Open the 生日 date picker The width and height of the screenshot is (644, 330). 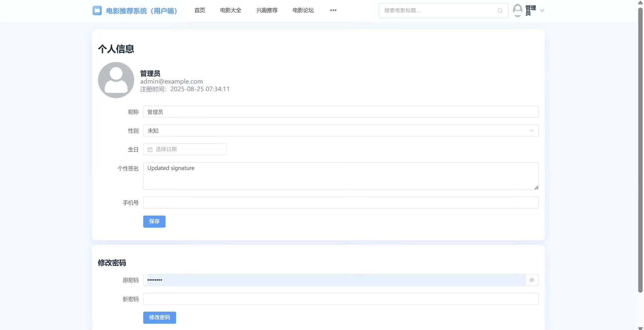(x=188, y=150)
